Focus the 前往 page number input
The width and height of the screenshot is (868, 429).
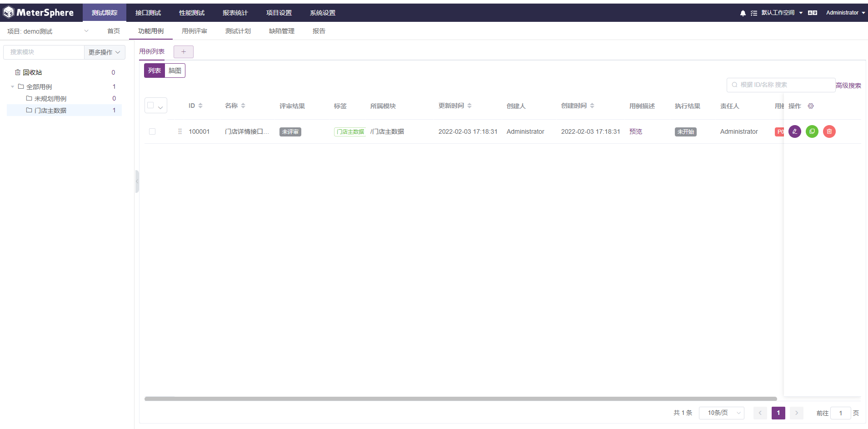tap(841, 413)
